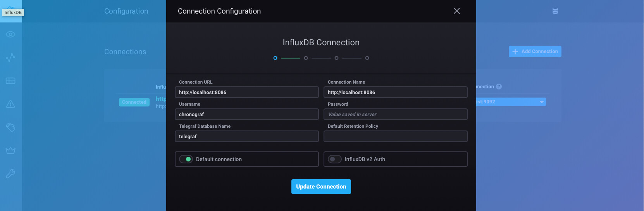Select the third wizard step dot
This screenshot has width=644, height=211.
point(336,58)
